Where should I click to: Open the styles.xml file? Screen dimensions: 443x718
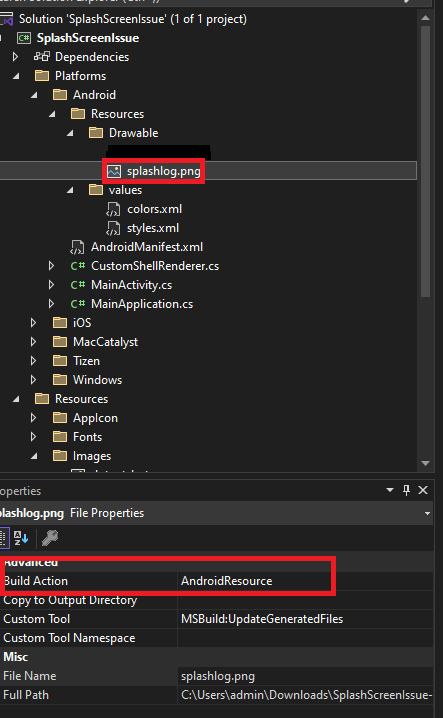pyautogui.click(x=153, y=228)
